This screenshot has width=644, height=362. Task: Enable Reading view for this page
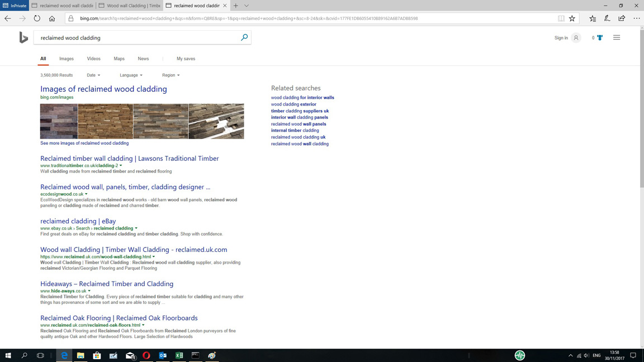561,18
